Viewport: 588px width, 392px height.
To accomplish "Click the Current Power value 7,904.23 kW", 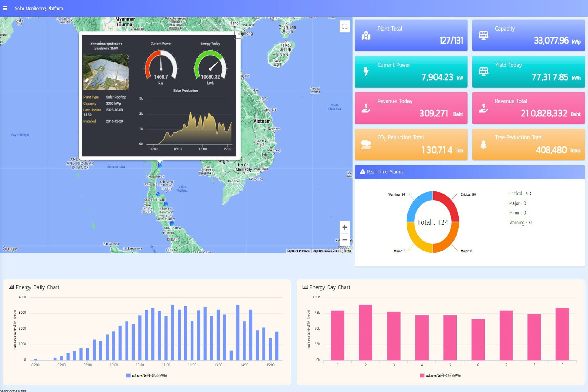I will pyautogui.click(x=442, y=77).
